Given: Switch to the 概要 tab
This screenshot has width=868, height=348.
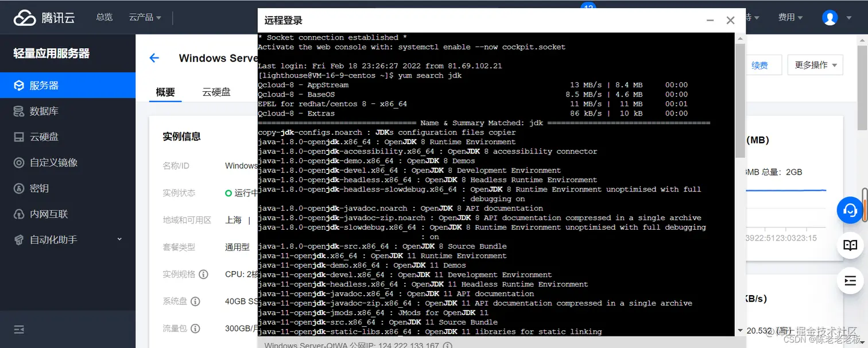Looking at the screenshot, I should [165, 92].
